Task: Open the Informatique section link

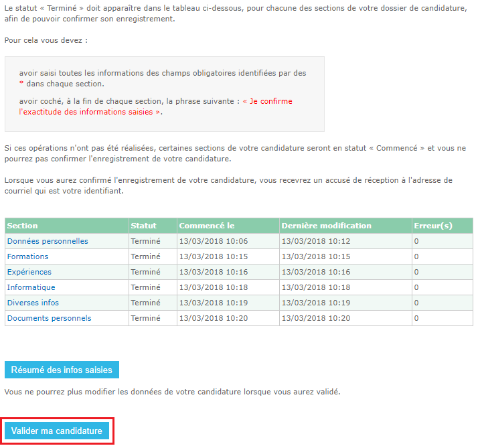Action: pos(31,287)
